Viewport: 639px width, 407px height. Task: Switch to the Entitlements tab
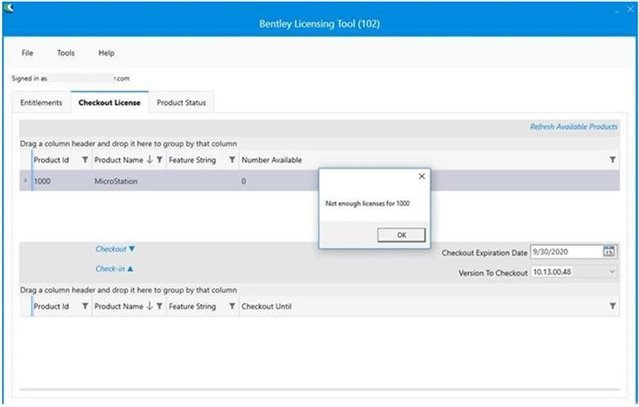[41, 103]
